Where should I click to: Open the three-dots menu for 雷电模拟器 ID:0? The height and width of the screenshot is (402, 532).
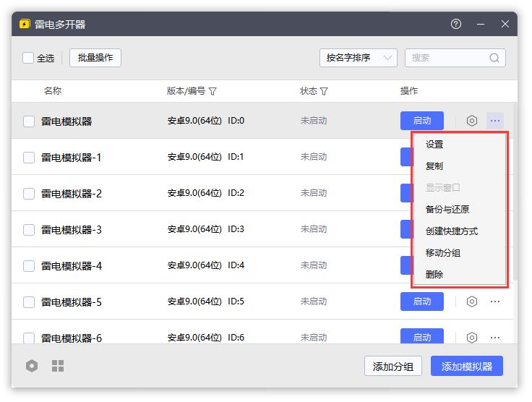(x=495, y=121)
